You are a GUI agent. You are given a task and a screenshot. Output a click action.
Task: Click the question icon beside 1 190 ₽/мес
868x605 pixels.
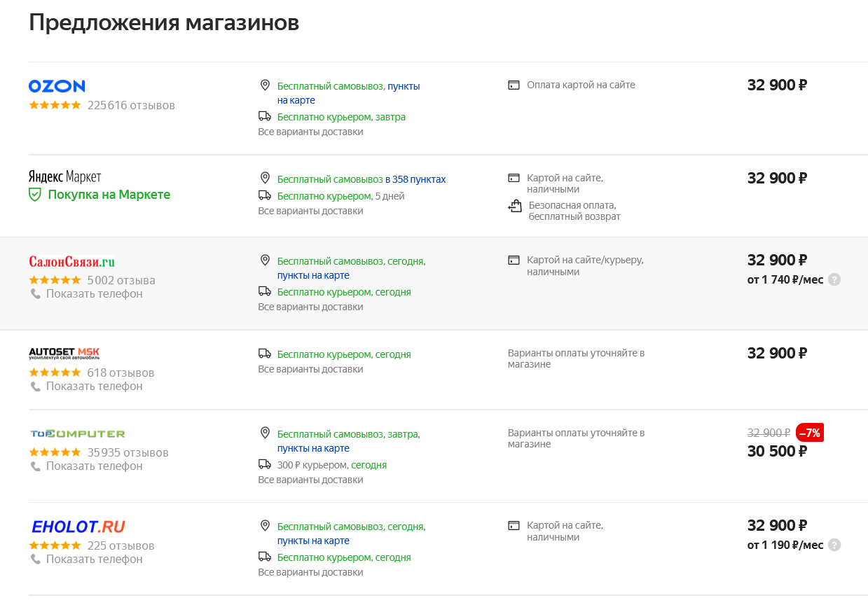click(x=834, y=545)
